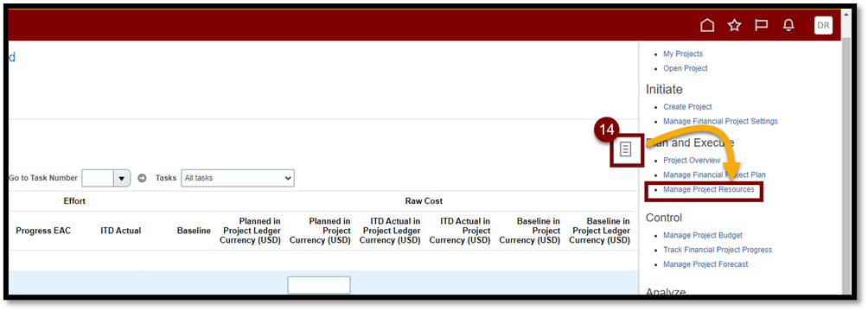Select the Open Project link
Image resolution: width=868 pixels, height=311 pixels.
686,68
